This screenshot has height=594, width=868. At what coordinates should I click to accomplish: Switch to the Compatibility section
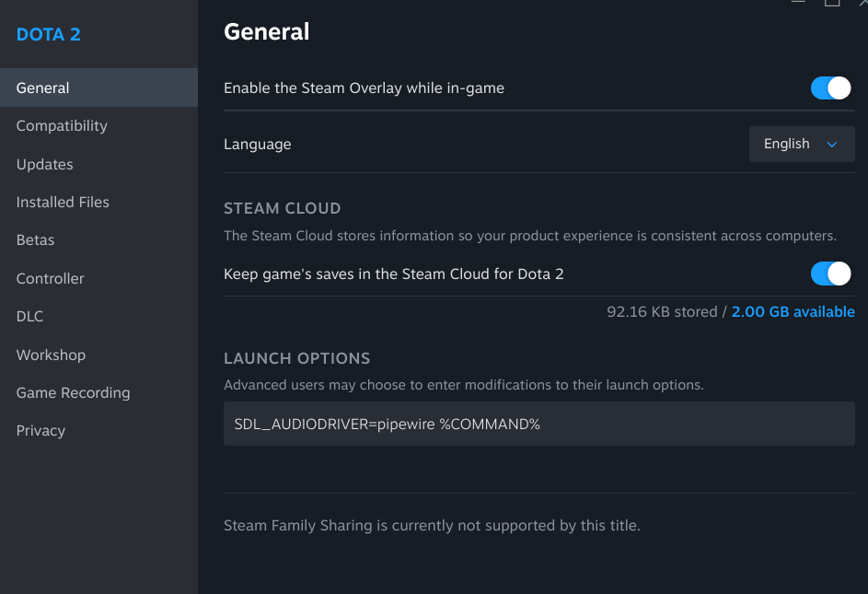pos(98,126)
